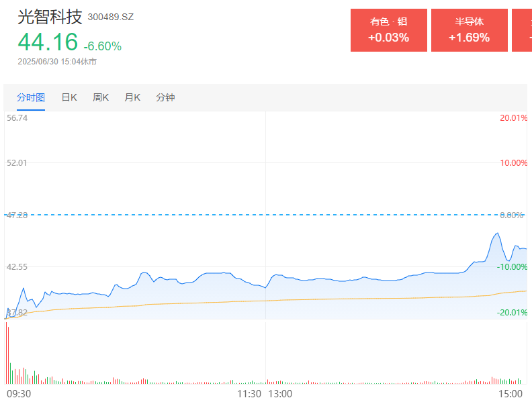Select the 周K tab
The width and height of the screenshot is (532, 402).
coord(101,97)
